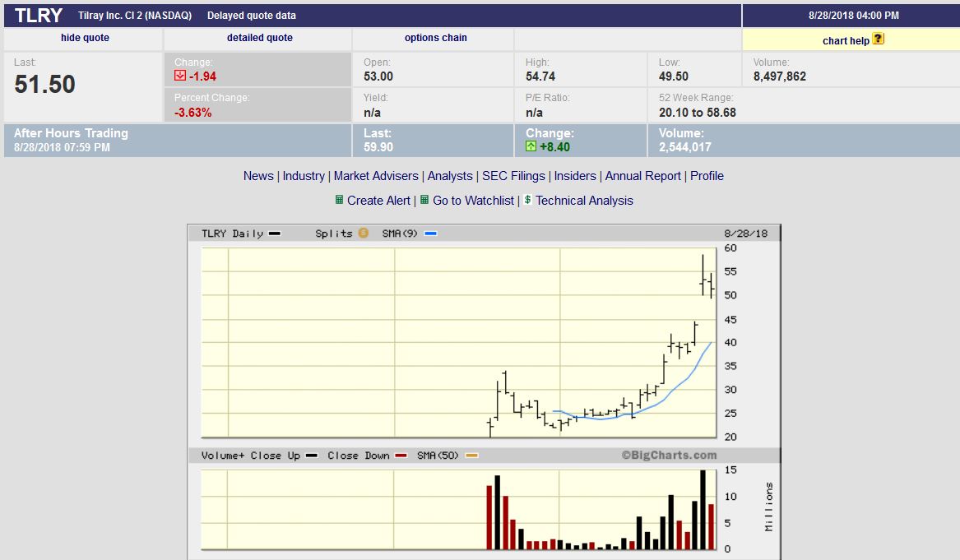Open the Market Advisers link

coord(376,176)
